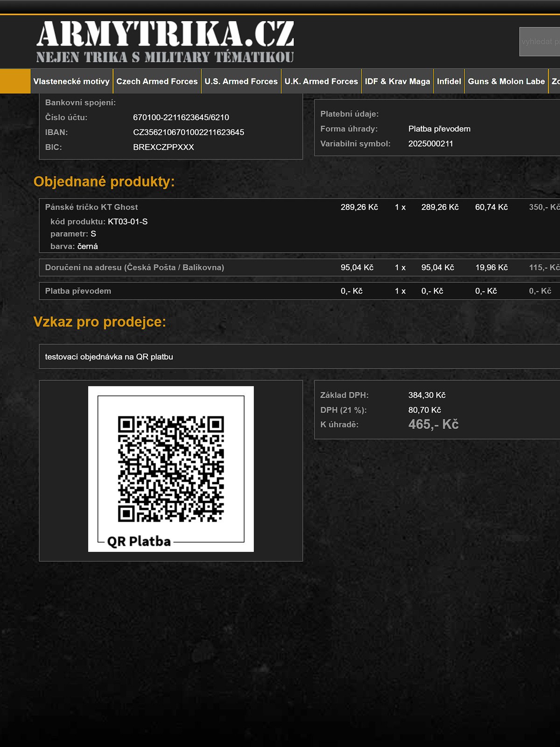560x747 pixels.
Task: Click the IBAN value CZ3562106701002211623645
Action: click(189, 132)
